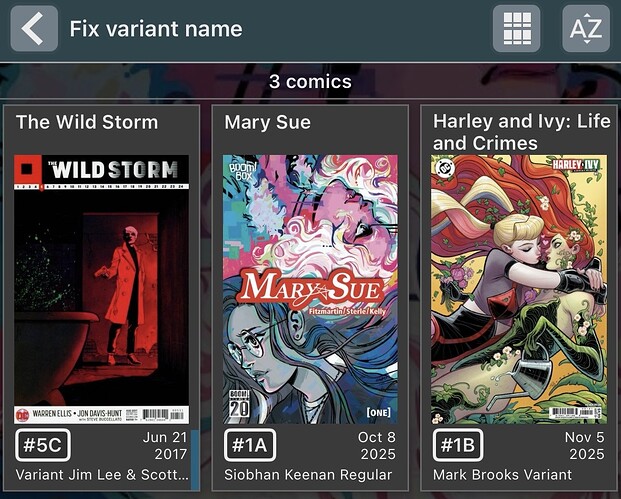Click the Mary Sue title text

point(267,122)
